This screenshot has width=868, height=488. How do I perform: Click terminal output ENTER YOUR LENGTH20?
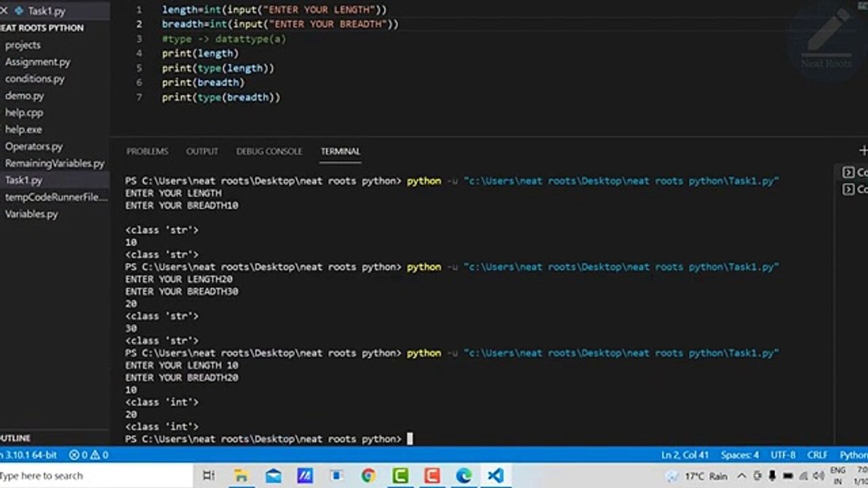click(x=178, y=279)
